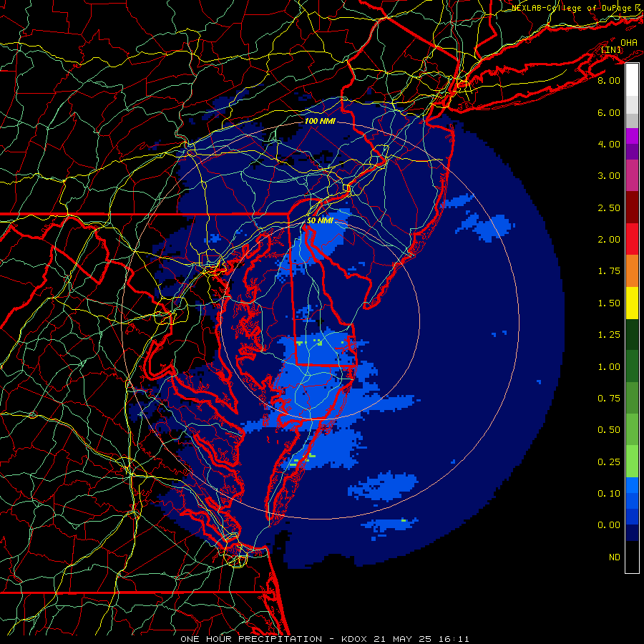
Task: Click the "8.00" legend value
Action: [609, 80]
